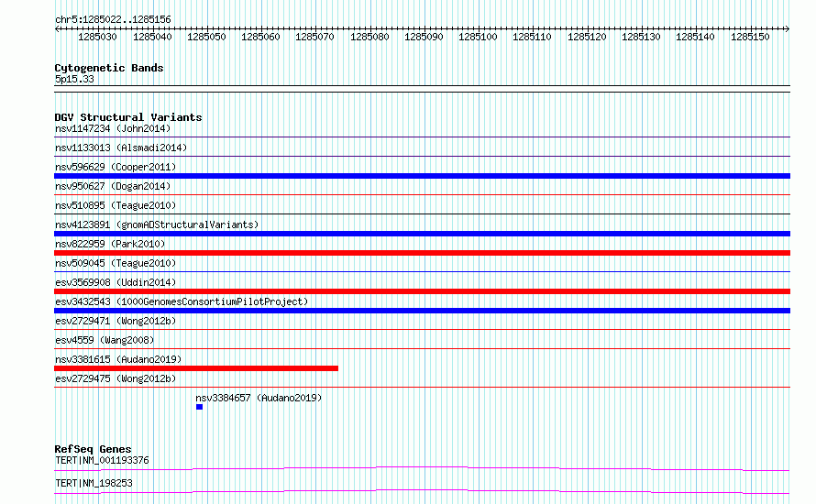Screen dimensions: 816x504
Task: Select the DGV Structural Variants track title
Action: (x=128, y=117)
